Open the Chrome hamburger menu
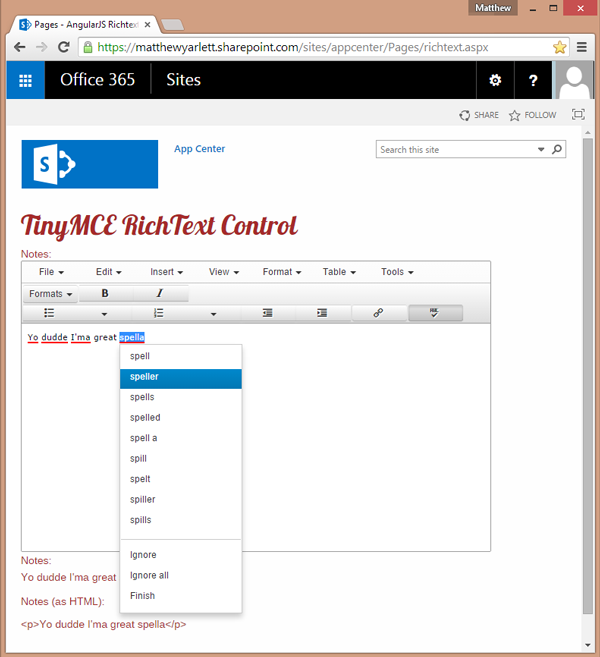 click(582, 47)
